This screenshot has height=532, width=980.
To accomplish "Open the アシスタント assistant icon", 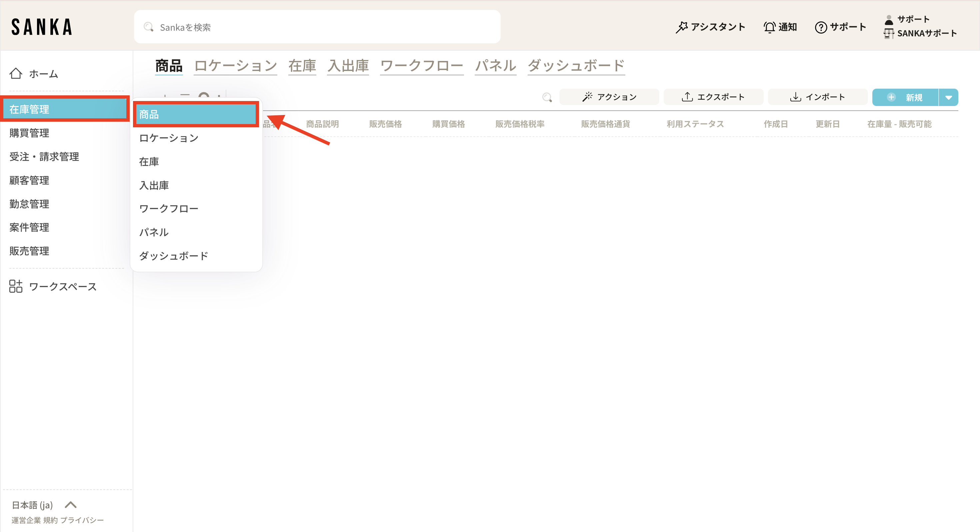I will point(681,27).
